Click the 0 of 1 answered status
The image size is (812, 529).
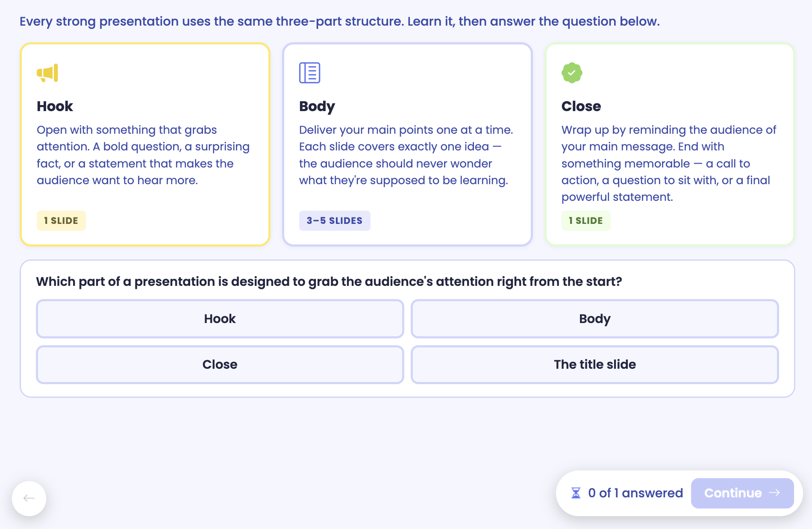[635, 493]
